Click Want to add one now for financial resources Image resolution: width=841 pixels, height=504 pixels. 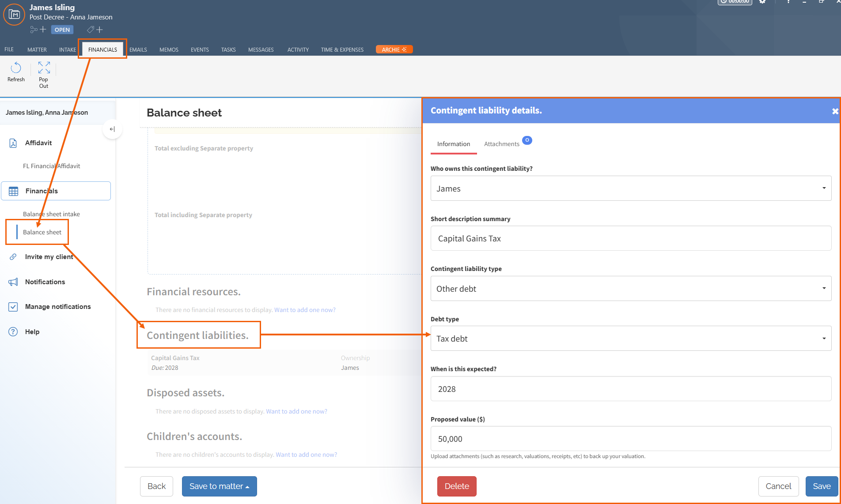[305, 310]
